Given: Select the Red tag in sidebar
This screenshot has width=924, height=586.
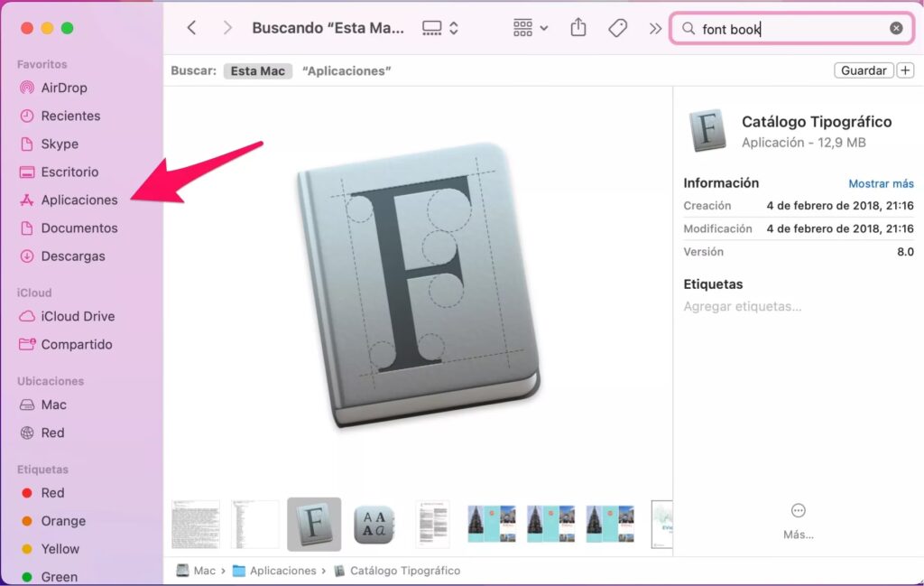Looking at the screenshot, I should click(52, 493).
